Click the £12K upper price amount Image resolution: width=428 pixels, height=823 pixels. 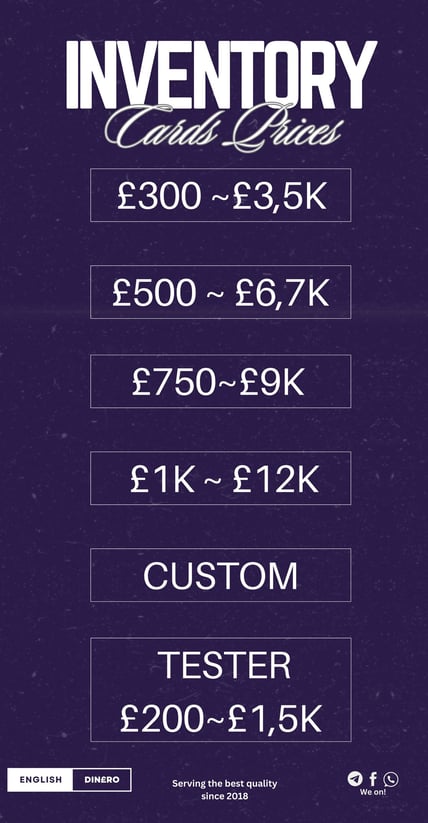coord(276,480)
